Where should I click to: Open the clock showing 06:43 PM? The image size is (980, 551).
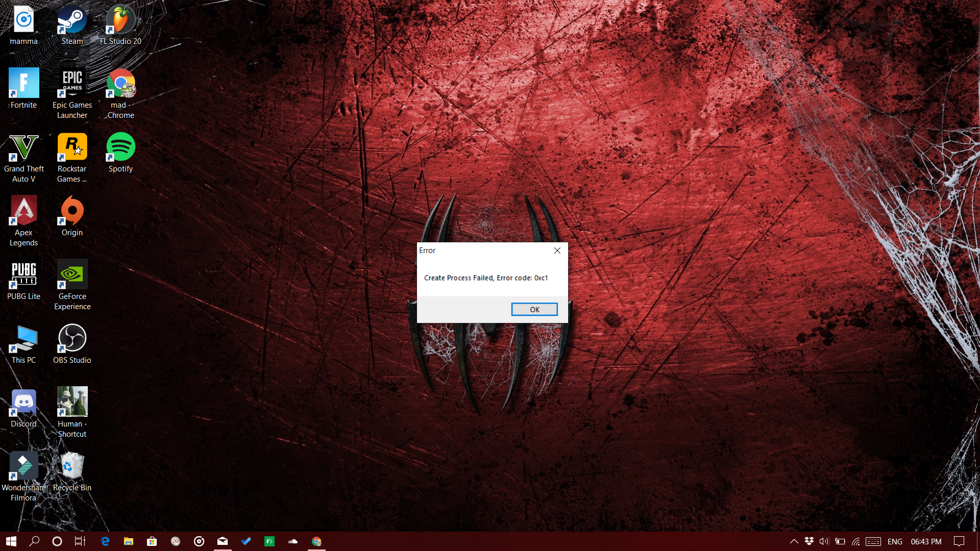click(926, 541)
